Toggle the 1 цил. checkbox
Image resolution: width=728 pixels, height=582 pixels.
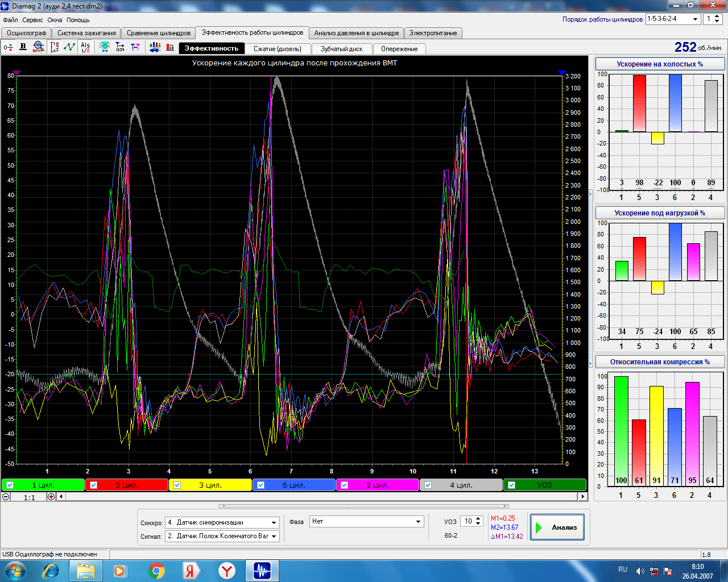[10, 485]
